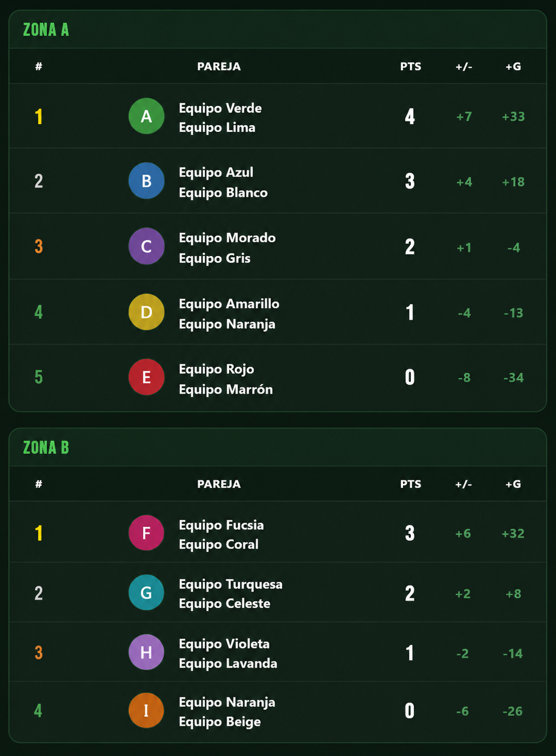556x756 pixels.
Task: Click the yellow D team avatar
Action: (146, 312)
